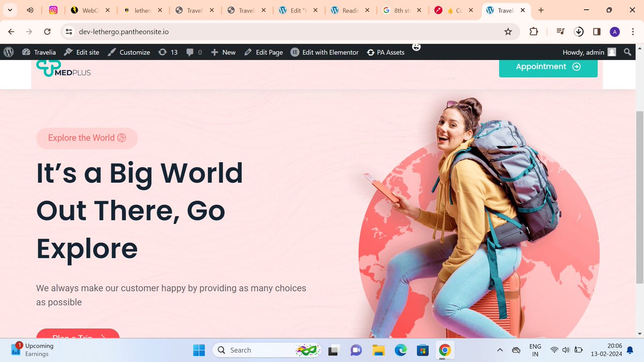
Task: Click the browser Back arrow
Action: point(11,32)
